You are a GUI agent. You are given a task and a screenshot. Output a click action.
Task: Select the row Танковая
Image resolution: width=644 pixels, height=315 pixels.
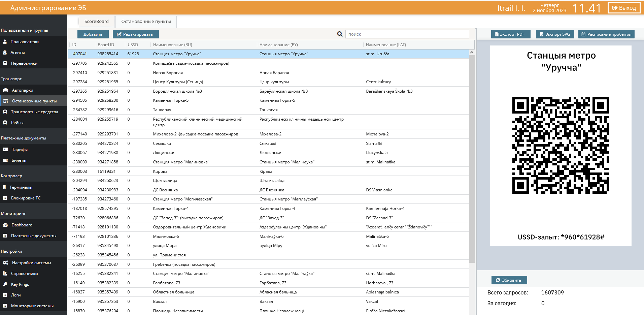[269, 110]
